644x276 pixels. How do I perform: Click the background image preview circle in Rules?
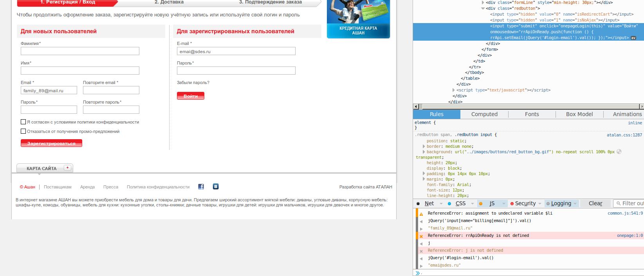tap(619, 152)
